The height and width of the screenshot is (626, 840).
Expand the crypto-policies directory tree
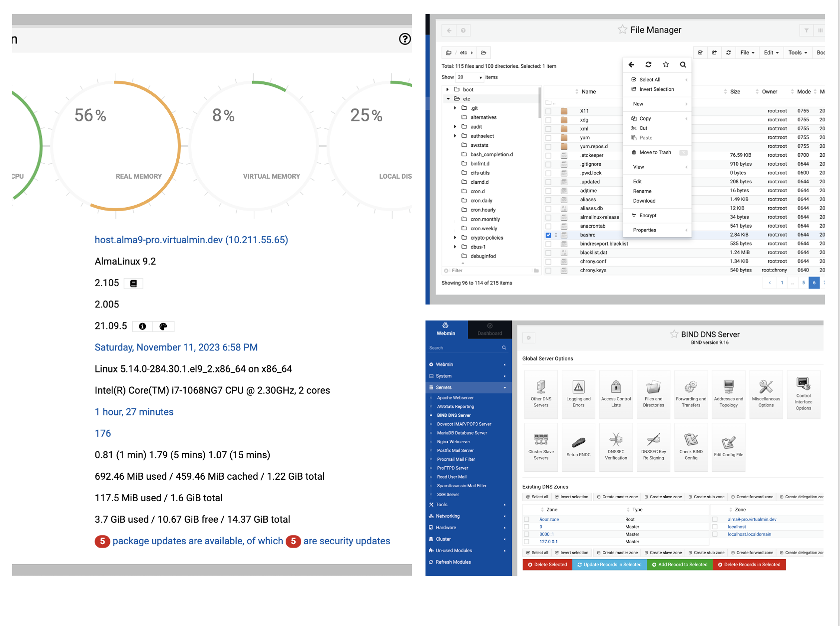(x=455, y=238)
